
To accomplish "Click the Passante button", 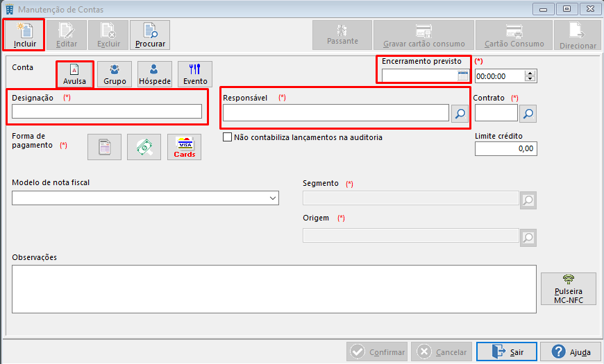I will (342, 35).
